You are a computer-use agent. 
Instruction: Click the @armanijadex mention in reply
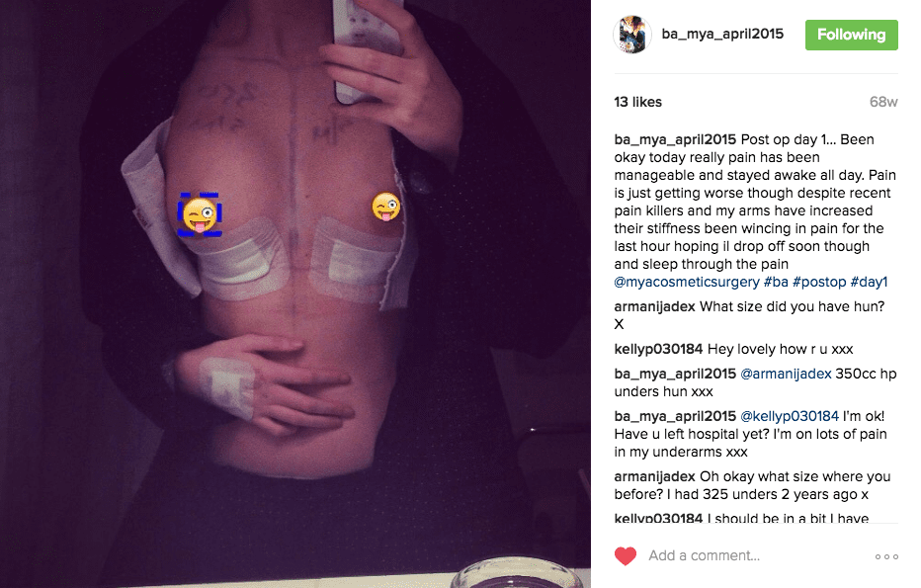click(786, 374)
